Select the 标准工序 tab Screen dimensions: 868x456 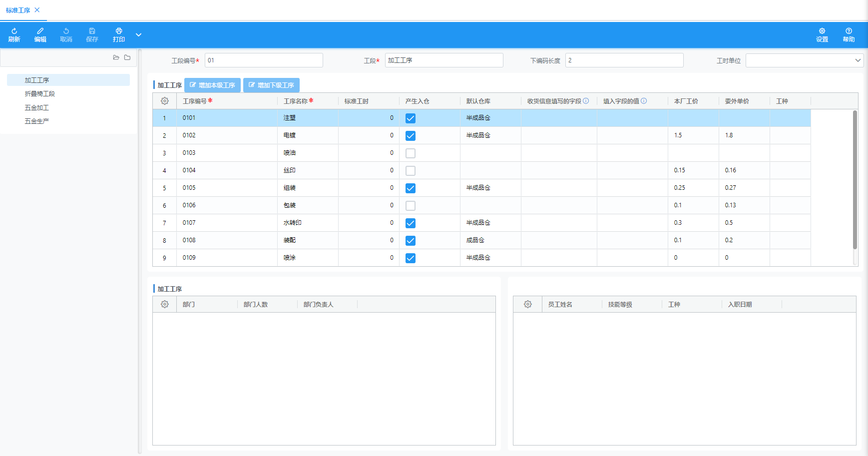(x=18, y=10)
